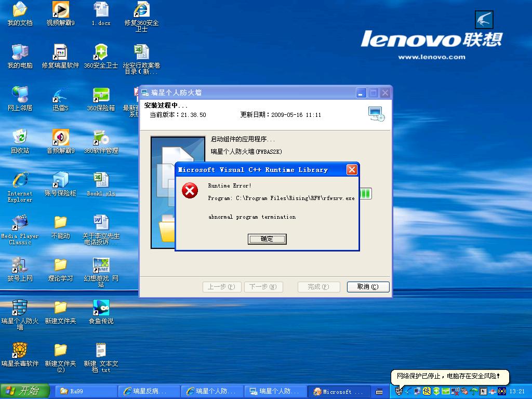Click green installation progress bar
Viewport: 532px width, 399px height.
click(365, 193)
